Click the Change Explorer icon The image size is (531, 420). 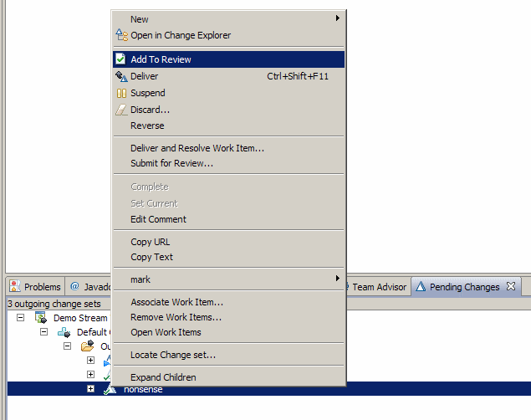121,35
